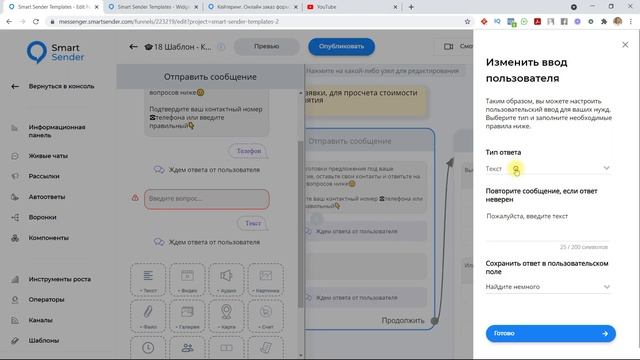640x360 pixels.
Task: Switch to the second Smart Sender Templates tab
Action: coord(153,7)
